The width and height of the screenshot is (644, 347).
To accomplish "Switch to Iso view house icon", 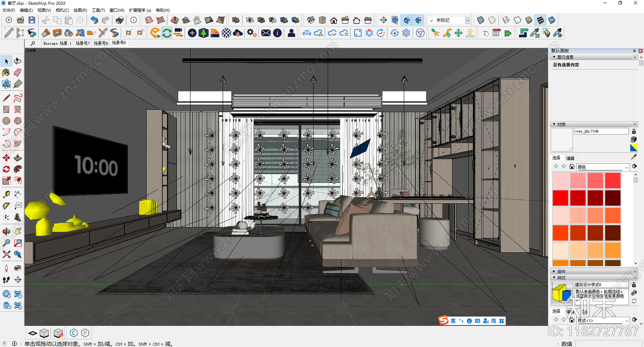I will point(311,20).
